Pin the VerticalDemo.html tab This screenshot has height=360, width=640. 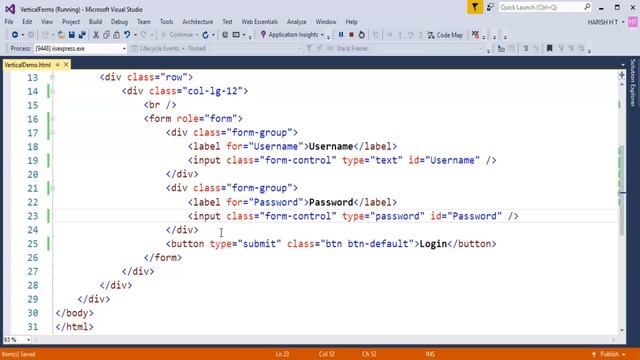click(x=58, y=64)
